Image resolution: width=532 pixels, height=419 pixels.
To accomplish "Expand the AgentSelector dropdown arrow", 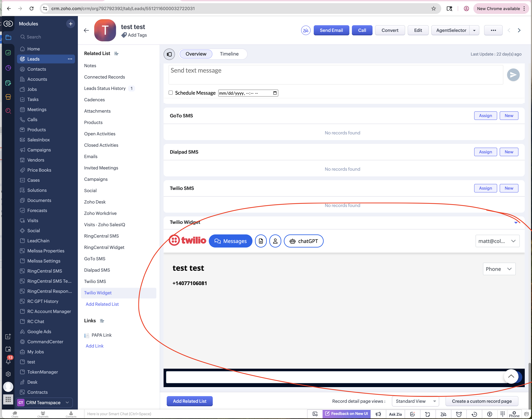I will tap(474, 30).
